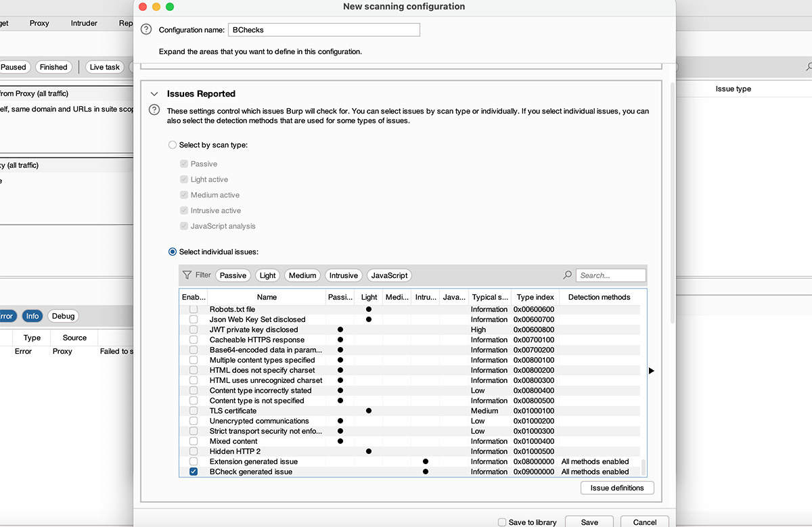Sort by Type index column header
812x527 pixels.
click(x=535, y=297)
